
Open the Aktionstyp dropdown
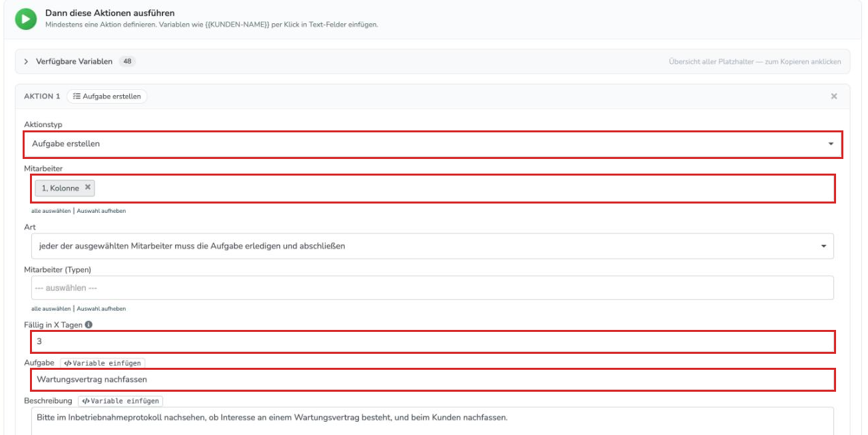click(x=433, y=144)
